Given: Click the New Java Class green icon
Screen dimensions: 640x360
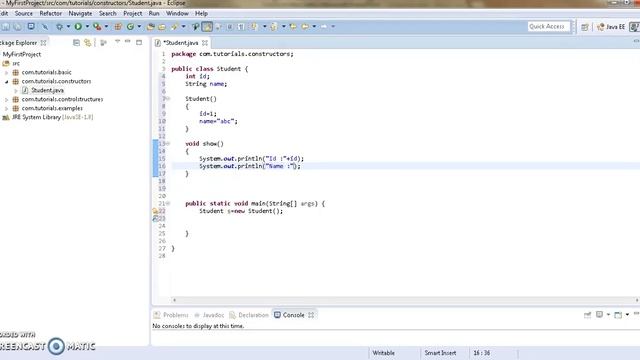Looking at the screenshot, I should click(x=130, y=27).
